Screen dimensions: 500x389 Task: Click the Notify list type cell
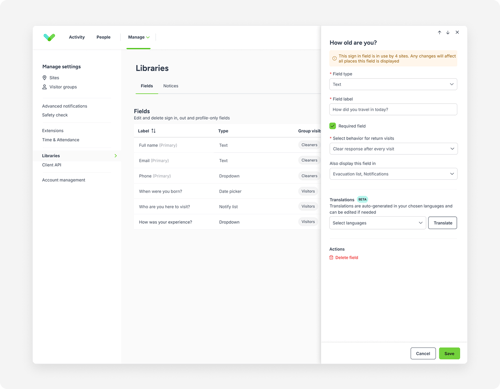pos(228,207)
